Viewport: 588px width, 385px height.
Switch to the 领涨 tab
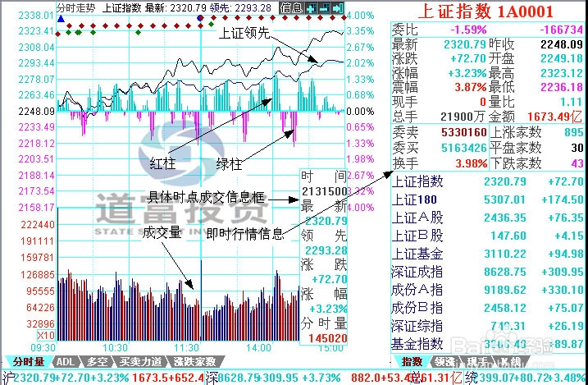point(444,362)
